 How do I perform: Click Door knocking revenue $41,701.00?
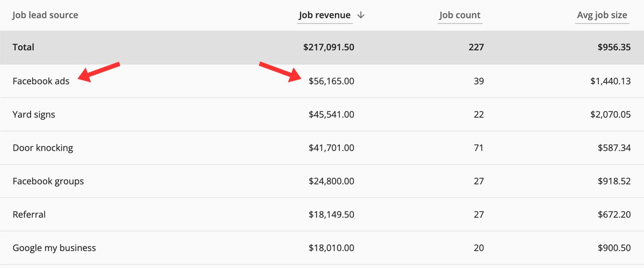[x=331, y=148]
